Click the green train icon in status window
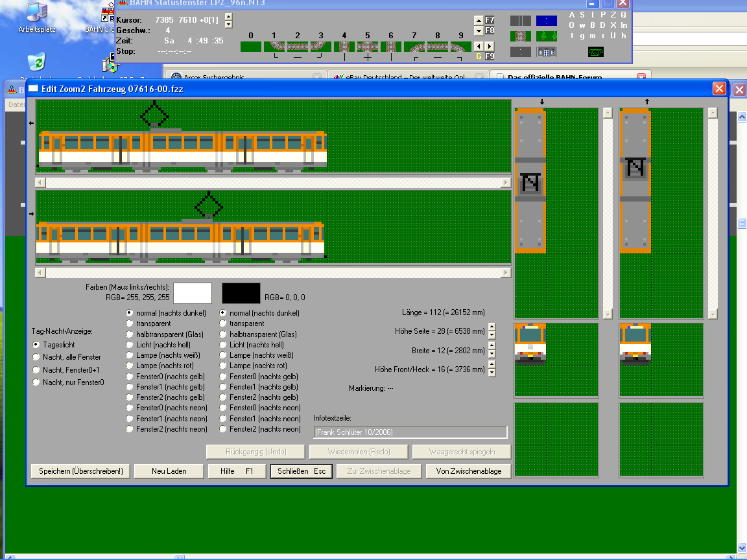The image size is (747, 560). (595, 52)
